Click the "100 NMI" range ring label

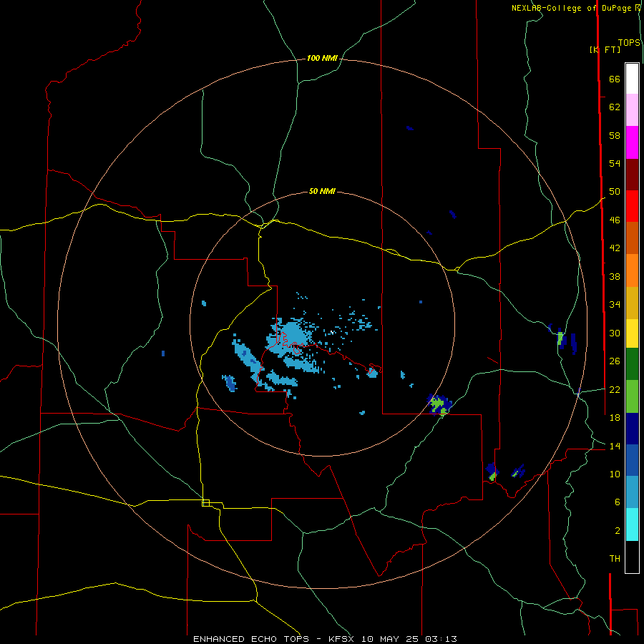(322, 59)
